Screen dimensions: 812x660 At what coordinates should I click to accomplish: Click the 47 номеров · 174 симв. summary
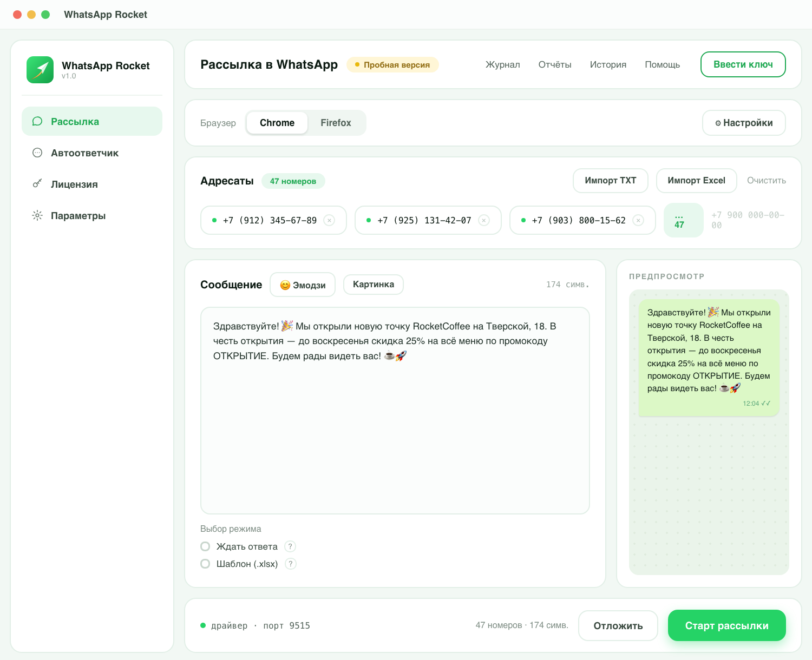(x=522, y=625)
